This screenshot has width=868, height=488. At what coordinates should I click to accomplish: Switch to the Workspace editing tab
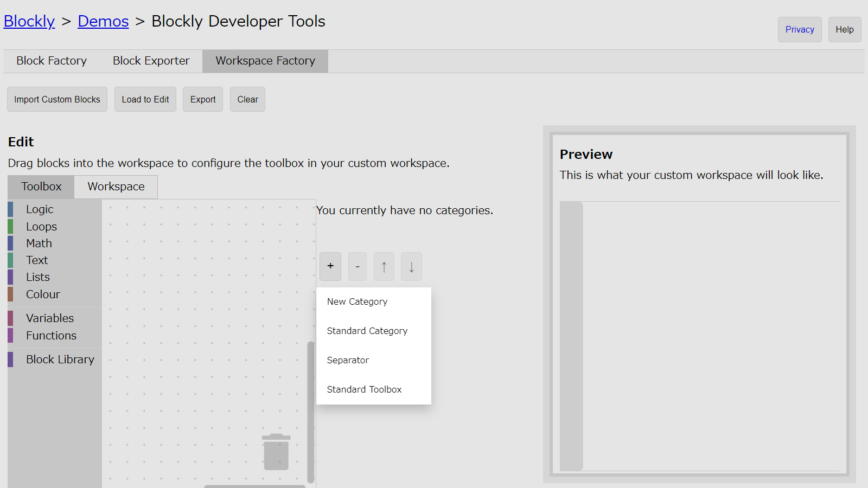click(116, 187)
